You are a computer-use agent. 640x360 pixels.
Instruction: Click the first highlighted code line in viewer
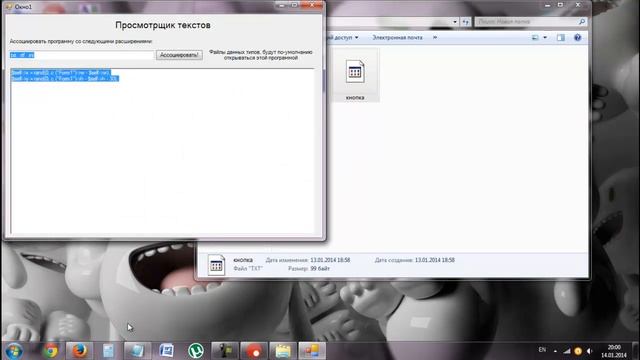[x=61, y=73]
